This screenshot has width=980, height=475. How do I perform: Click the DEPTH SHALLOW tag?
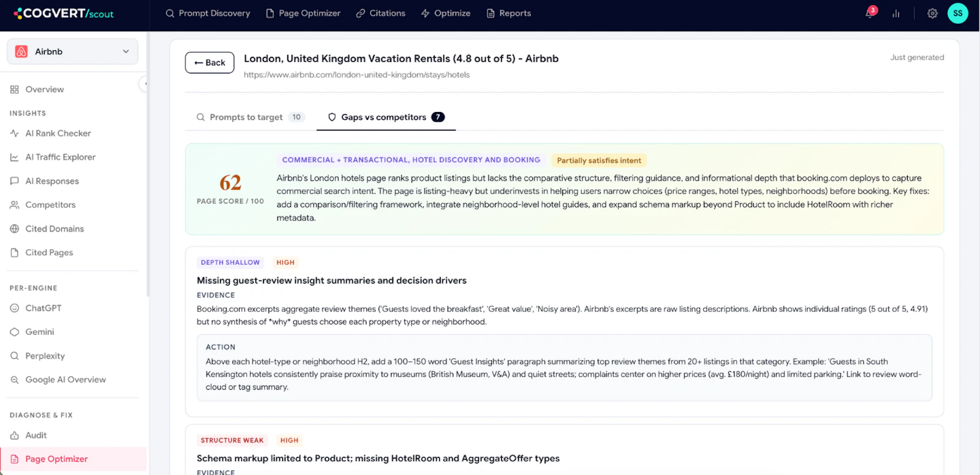[x=230, y=263]
